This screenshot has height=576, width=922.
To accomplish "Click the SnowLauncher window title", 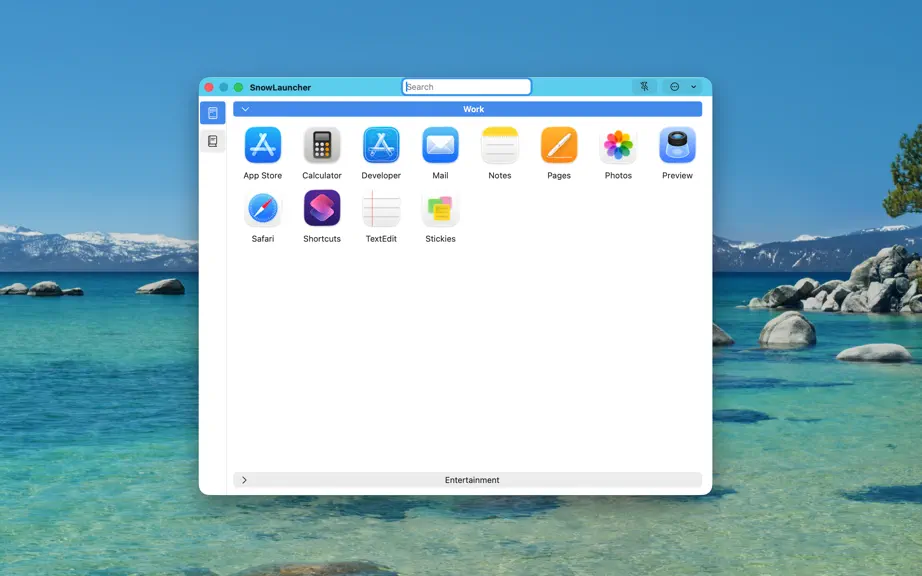I will [x=280, y=87].
